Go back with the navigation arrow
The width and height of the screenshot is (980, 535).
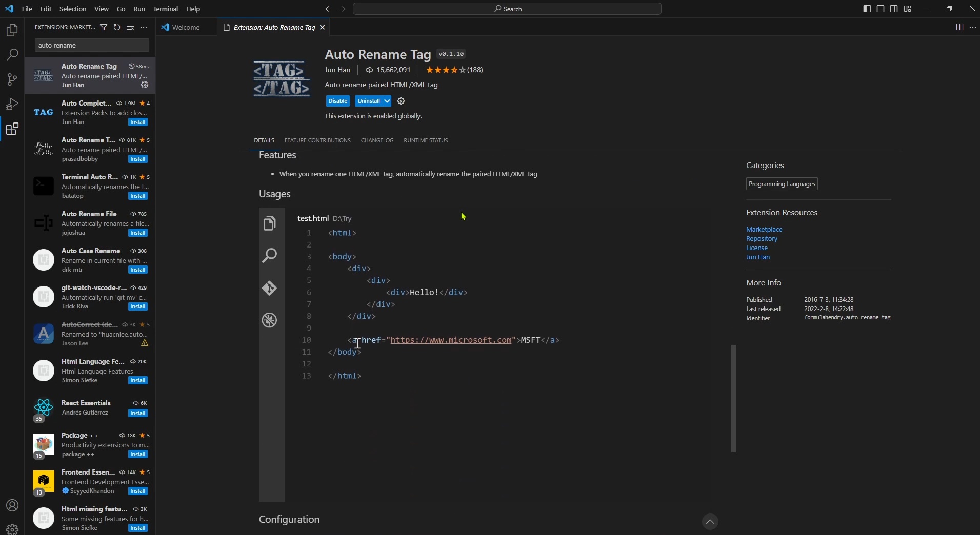point(328,9)
